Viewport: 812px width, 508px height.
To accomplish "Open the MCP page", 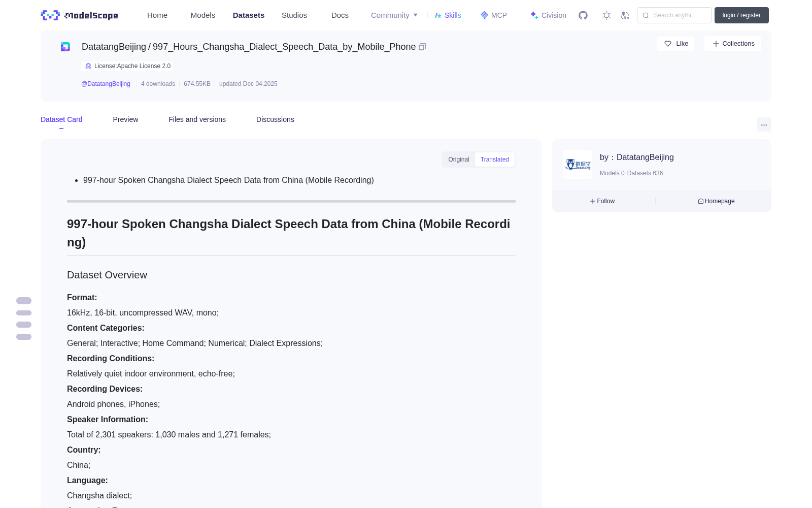I will pos(493,15).
